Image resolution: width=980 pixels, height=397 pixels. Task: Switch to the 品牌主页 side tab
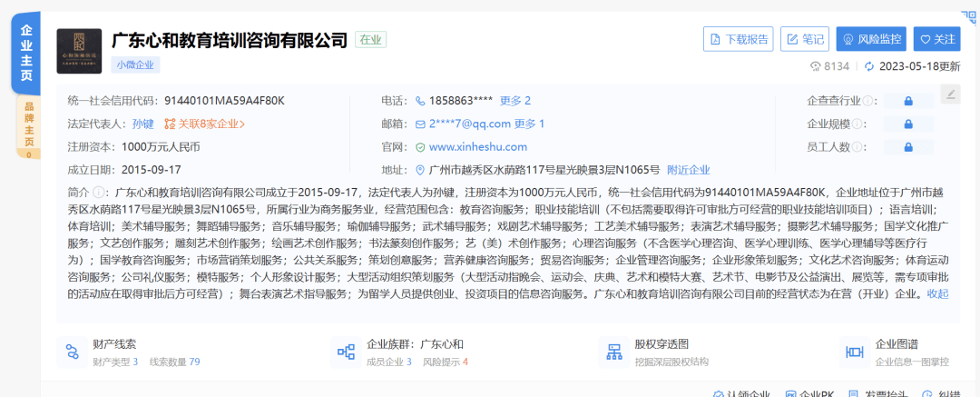[x=28, y=127]
